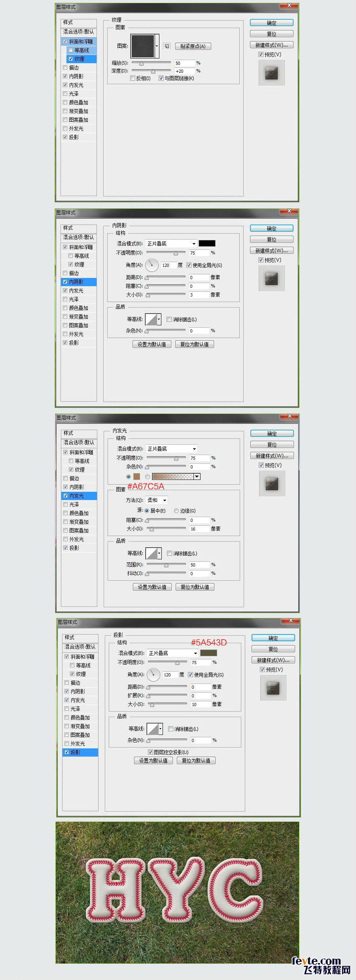Toggle 消除锯齿(L) in the 内阴影 dialog
This screenshot has width=356, height=980.
[x=169, y=319]
